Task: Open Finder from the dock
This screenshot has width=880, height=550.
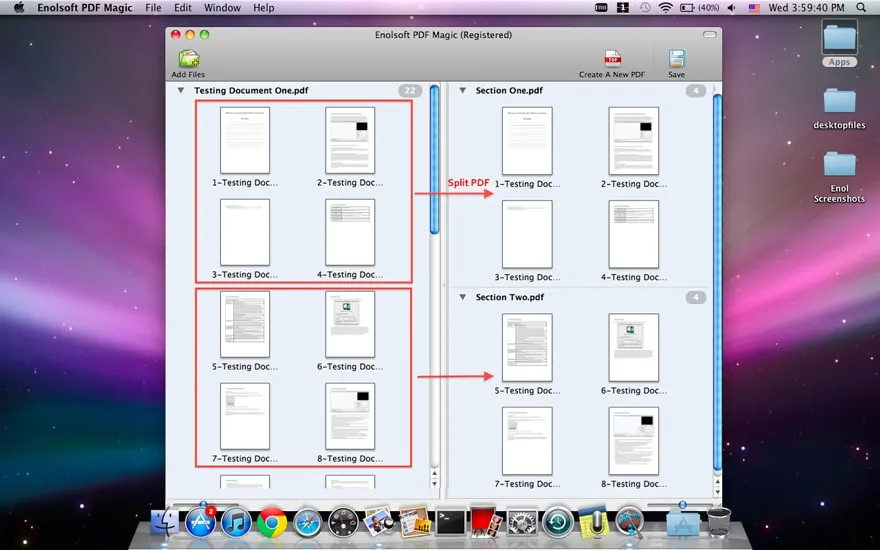Action: pos(165,522)
